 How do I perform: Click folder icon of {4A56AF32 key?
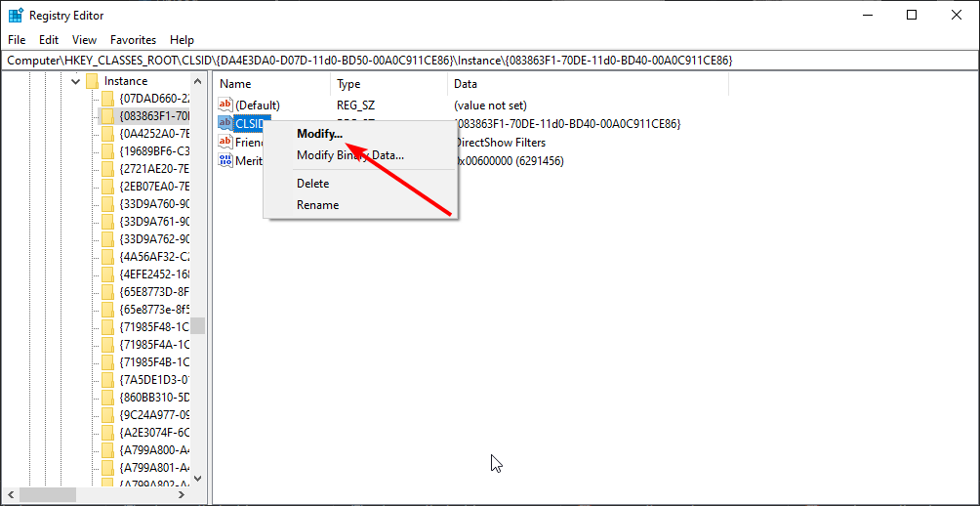[107, 256]
